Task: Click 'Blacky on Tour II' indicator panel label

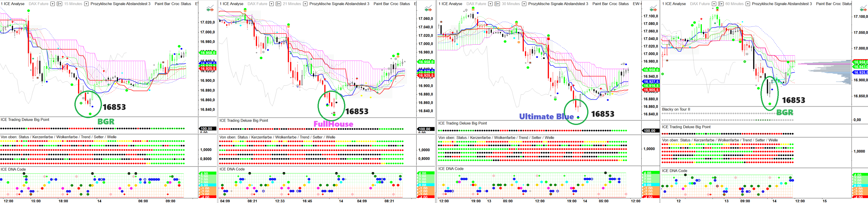Action: click(676, 109)
